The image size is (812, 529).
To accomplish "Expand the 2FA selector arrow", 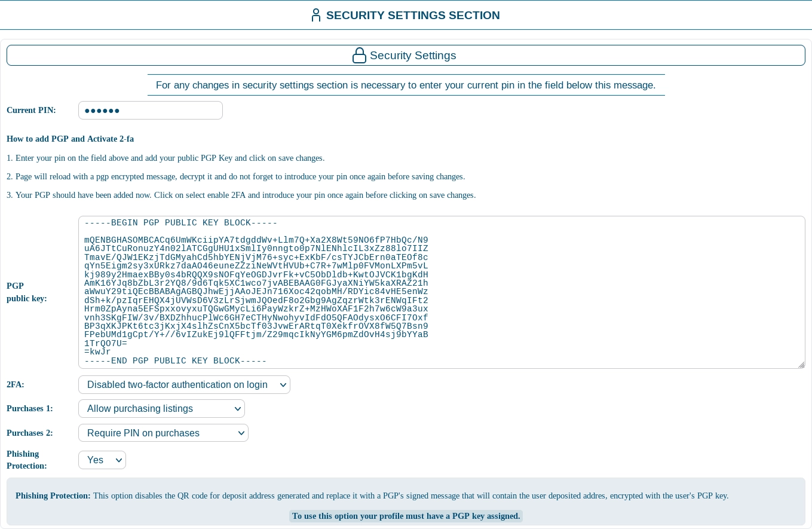I will [283, 385].
